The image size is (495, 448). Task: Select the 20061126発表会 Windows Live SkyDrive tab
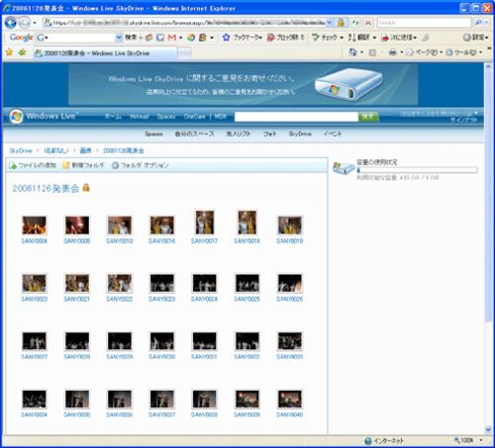pos(105,52)
